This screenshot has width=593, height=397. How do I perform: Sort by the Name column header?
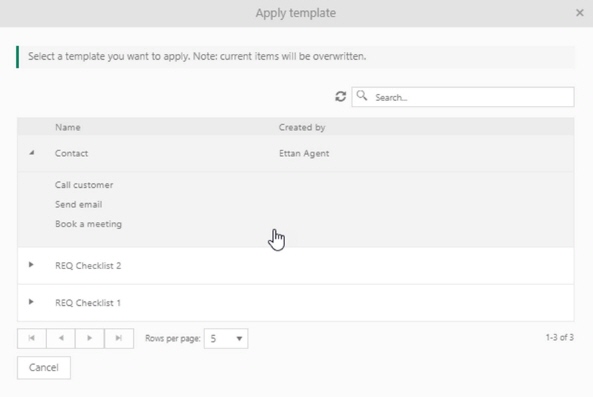(x=68, y=127)
